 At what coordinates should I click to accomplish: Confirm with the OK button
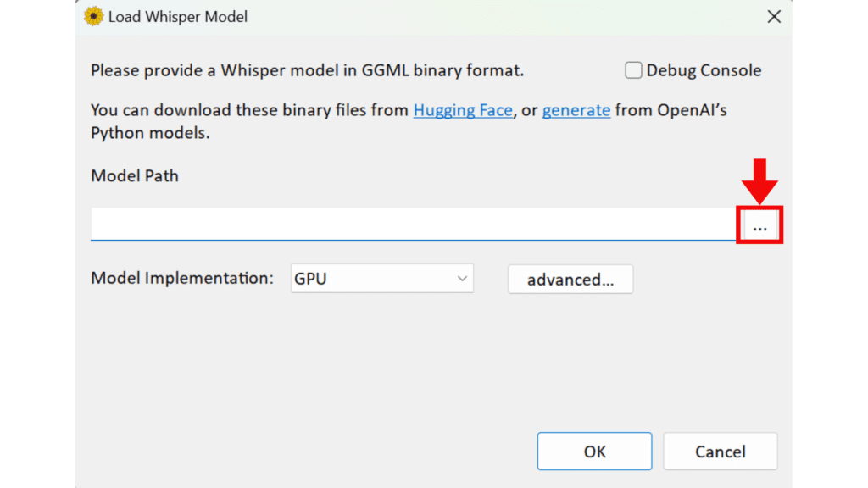594,452
